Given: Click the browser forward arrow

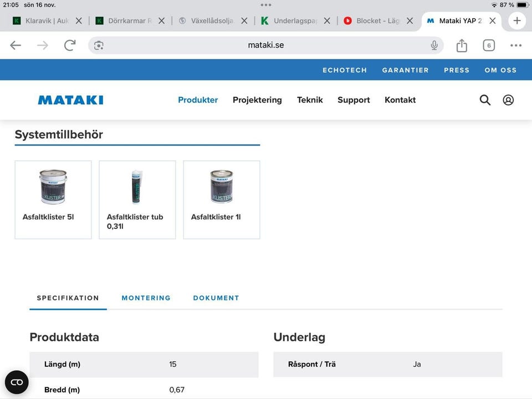Looking at the screenshot, I should pos(43,45).
